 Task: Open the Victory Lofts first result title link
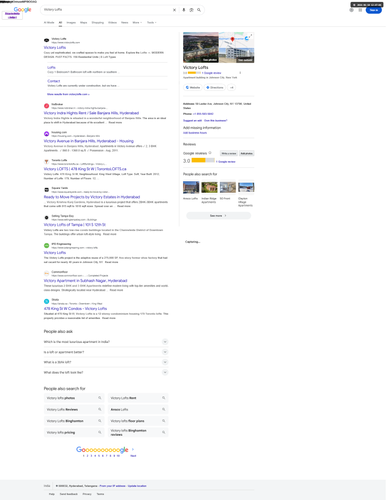tap(55, 48)
